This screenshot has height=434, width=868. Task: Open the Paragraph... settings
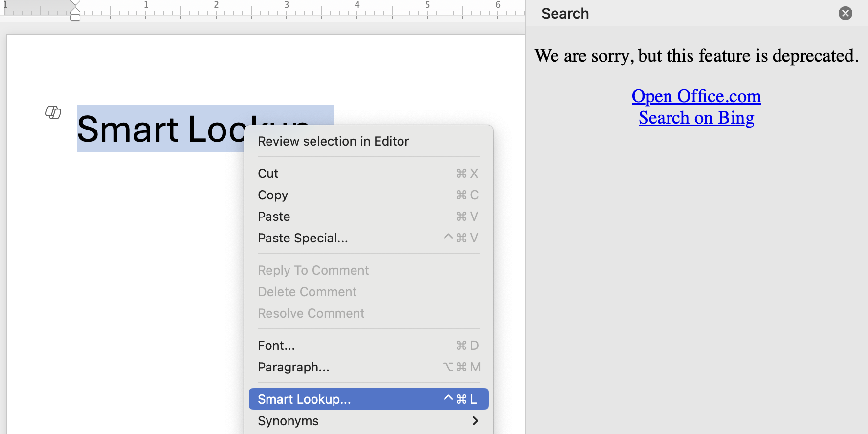369,367
